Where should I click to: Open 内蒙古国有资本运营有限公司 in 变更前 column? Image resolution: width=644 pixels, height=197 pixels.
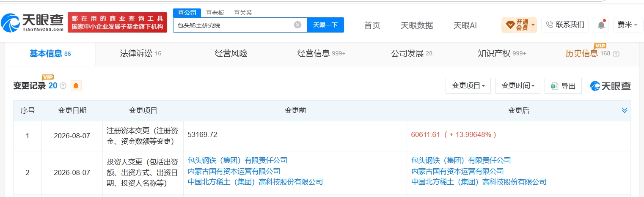(x=234, y=171)
